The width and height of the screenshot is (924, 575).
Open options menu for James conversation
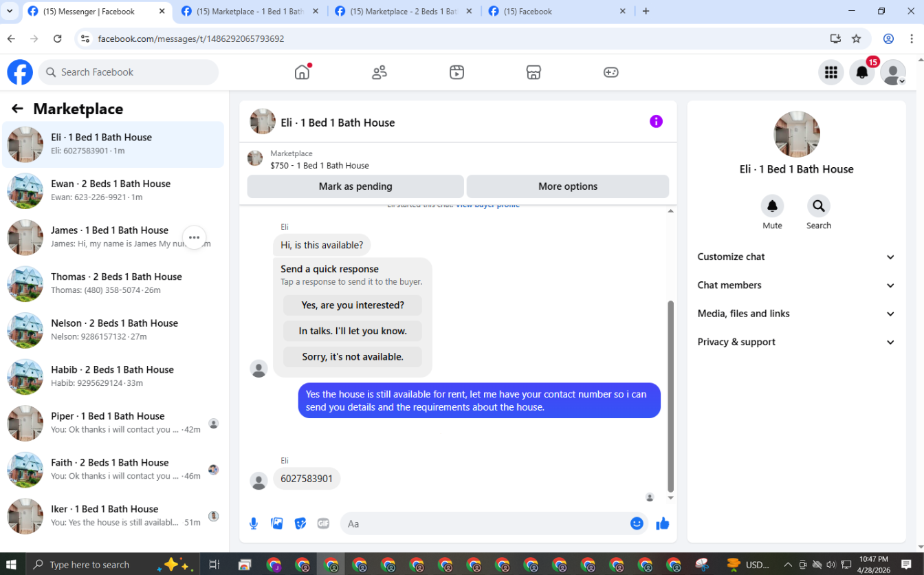point(195,237)
